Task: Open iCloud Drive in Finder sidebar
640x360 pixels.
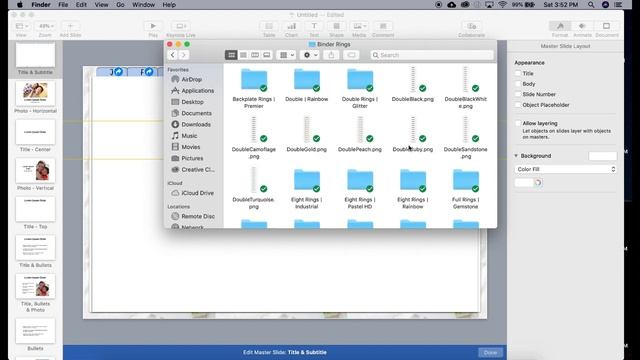Action: 198,193
